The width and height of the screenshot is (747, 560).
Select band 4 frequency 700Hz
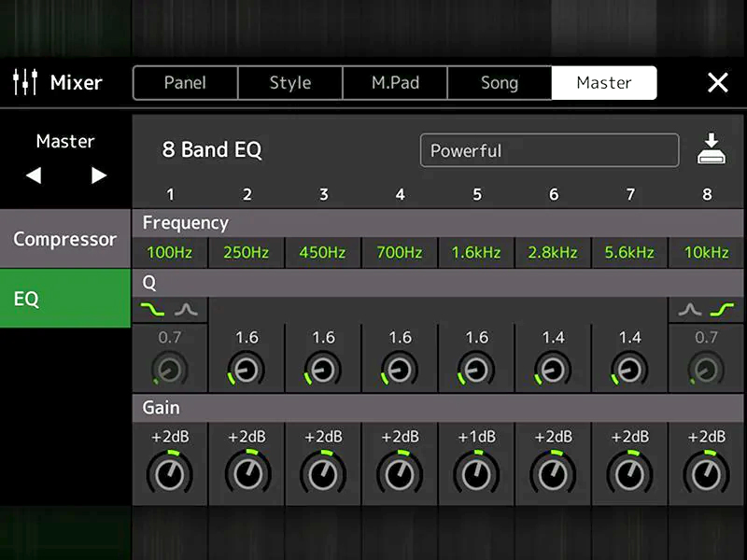400,252
